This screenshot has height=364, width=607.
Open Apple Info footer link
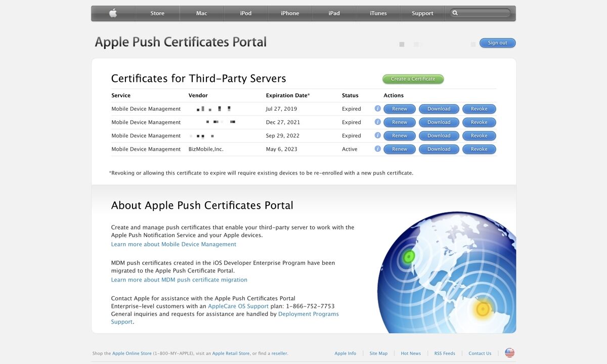tap(345, 353)
